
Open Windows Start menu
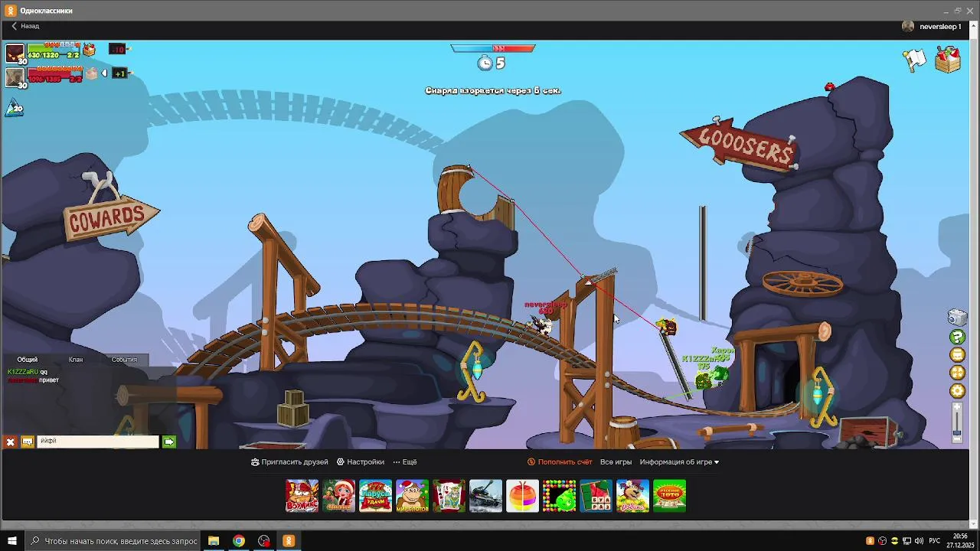(11, 541)
